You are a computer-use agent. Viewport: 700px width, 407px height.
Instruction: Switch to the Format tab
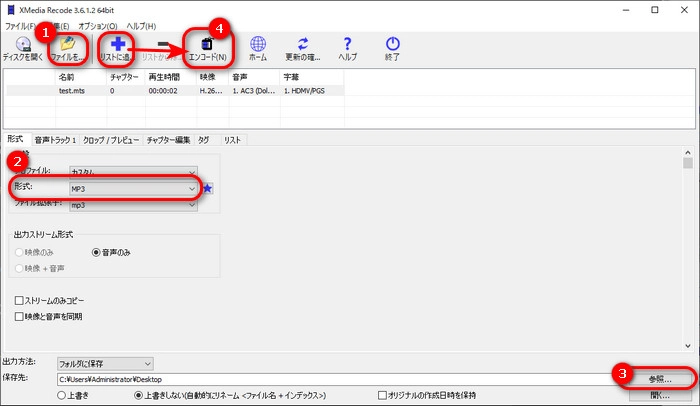click(x=16, y=139)
